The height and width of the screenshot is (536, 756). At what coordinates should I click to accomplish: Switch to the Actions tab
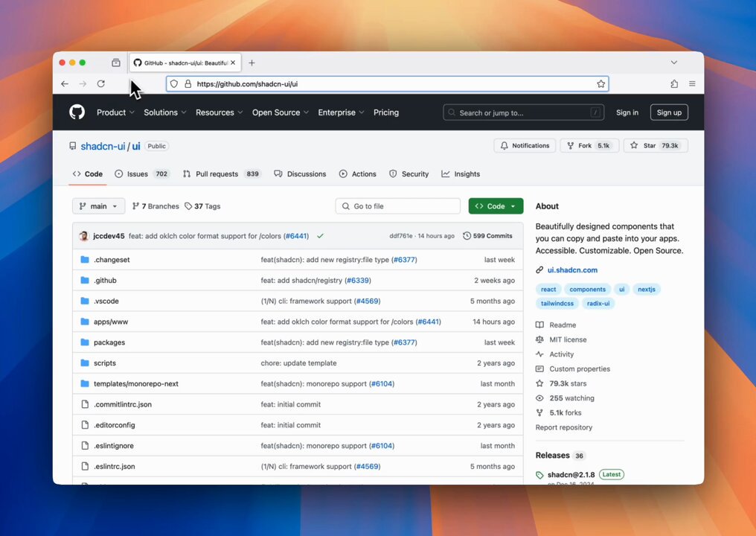(x=357, y=173)
